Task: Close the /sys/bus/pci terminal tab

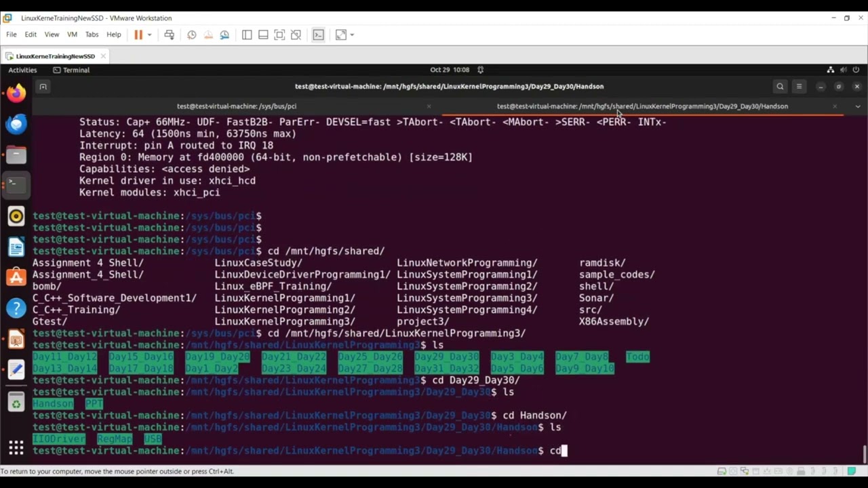Action: (x=429, y=106)
